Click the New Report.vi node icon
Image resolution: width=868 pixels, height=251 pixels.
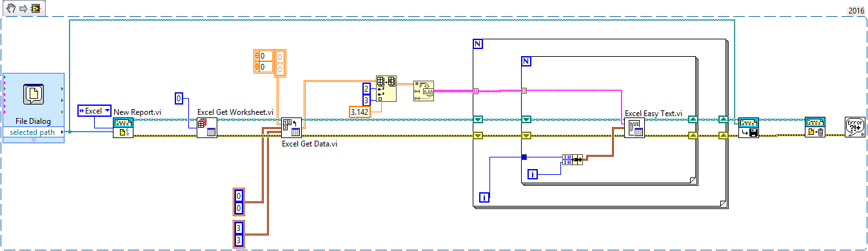pos(123,128)
